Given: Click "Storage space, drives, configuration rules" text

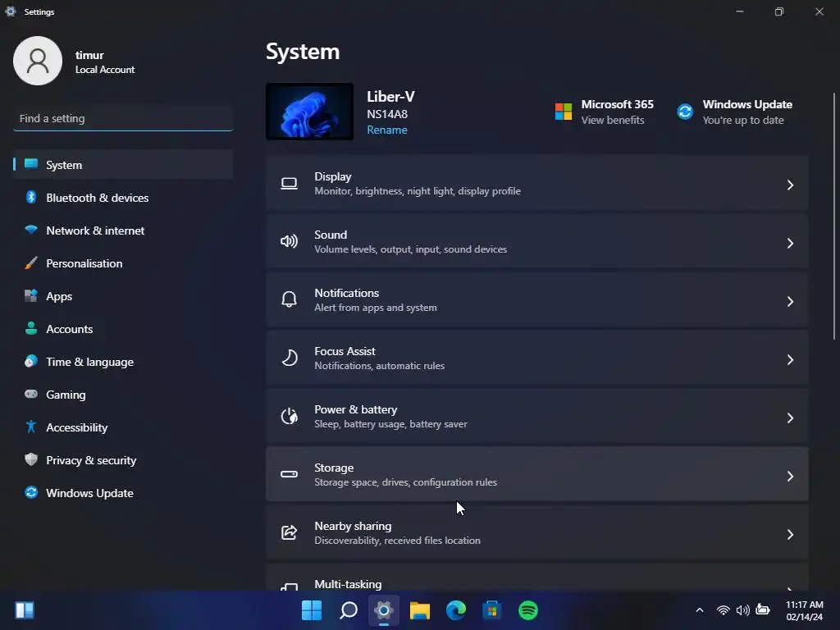Looking at the screenshot, I should click(x=405, y=482).
